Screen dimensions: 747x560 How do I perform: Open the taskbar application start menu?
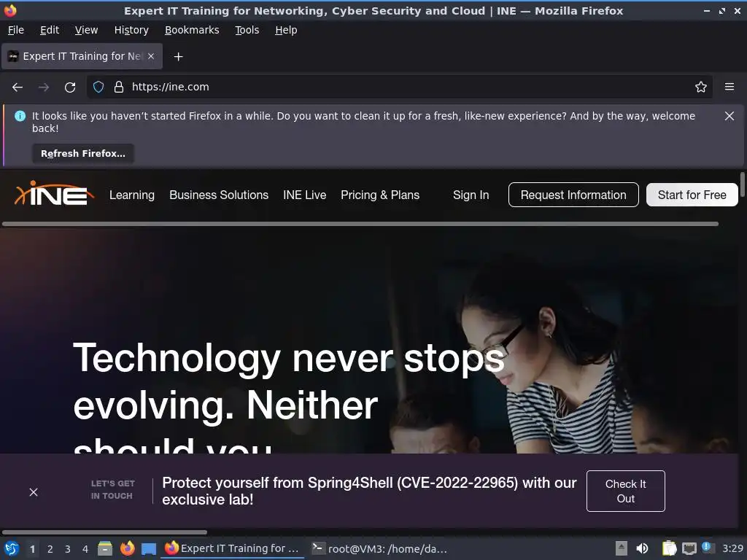[12, 548]
